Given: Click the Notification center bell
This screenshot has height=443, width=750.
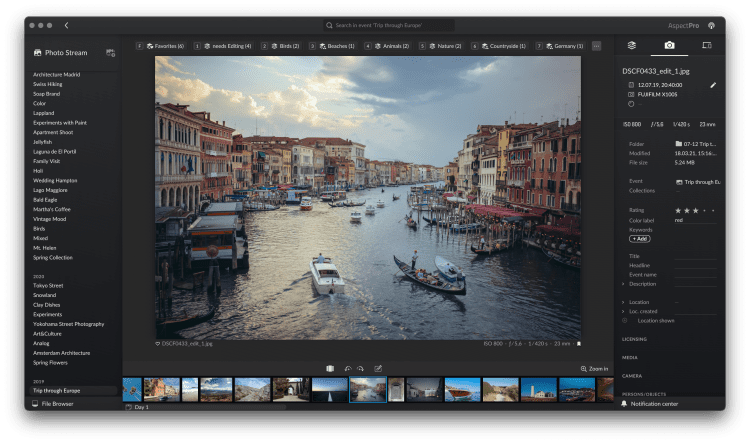Looking at the screenshot, I should [625, 403].
